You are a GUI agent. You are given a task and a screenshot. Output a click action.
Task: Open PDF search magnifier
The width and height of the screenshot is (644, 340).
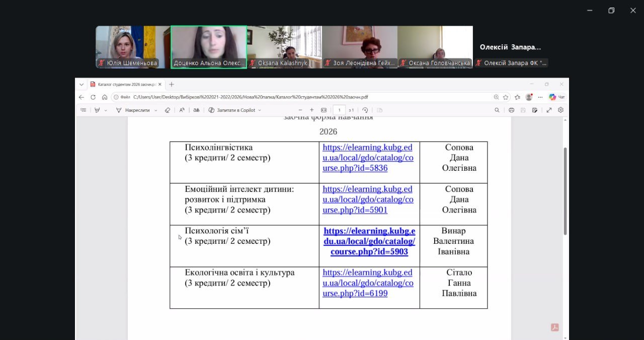(497, 110)
